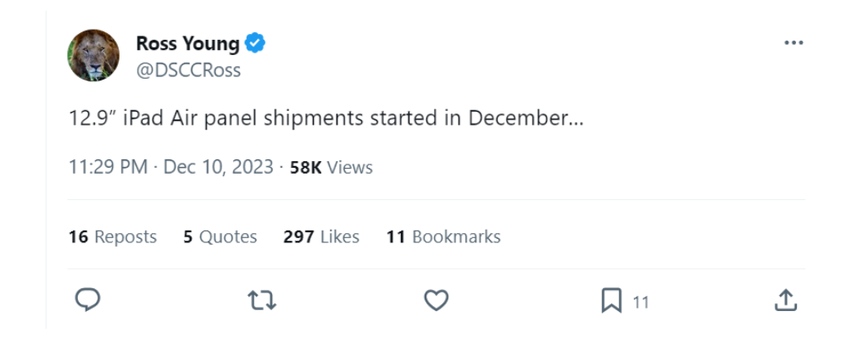Click "12.9″ iPad Air" in the tweet text
The width and height of the screenshot is (868, 339).
tap(125, 118)
